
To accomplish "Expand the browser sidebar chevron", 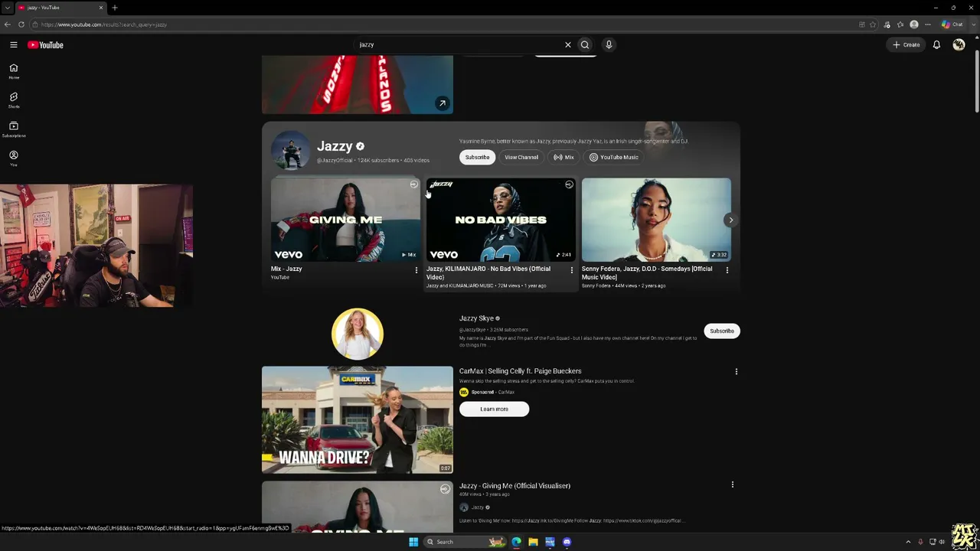I will pyautogui.click(x=974, y=24).
